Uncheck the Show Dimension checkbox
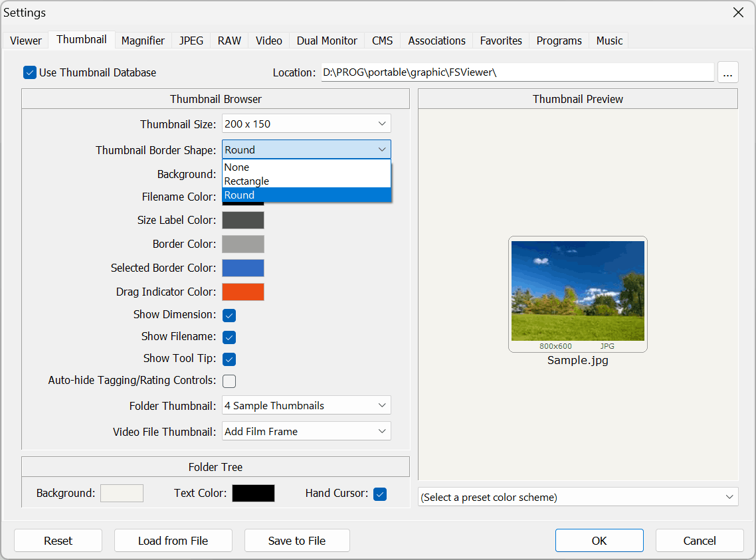Image resolution: width=756 pixels, height=560 pixels. click(x=229, y=315)
